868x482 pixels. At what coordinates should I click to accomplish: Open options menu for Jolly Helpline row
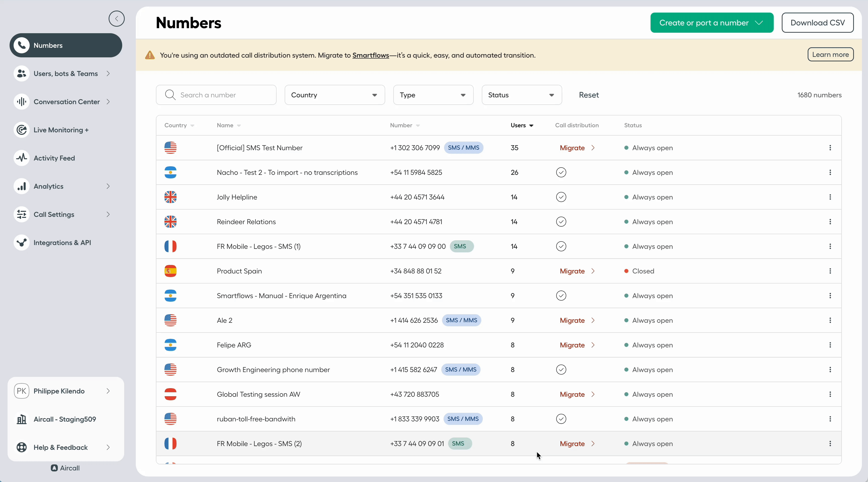point(830,197)
